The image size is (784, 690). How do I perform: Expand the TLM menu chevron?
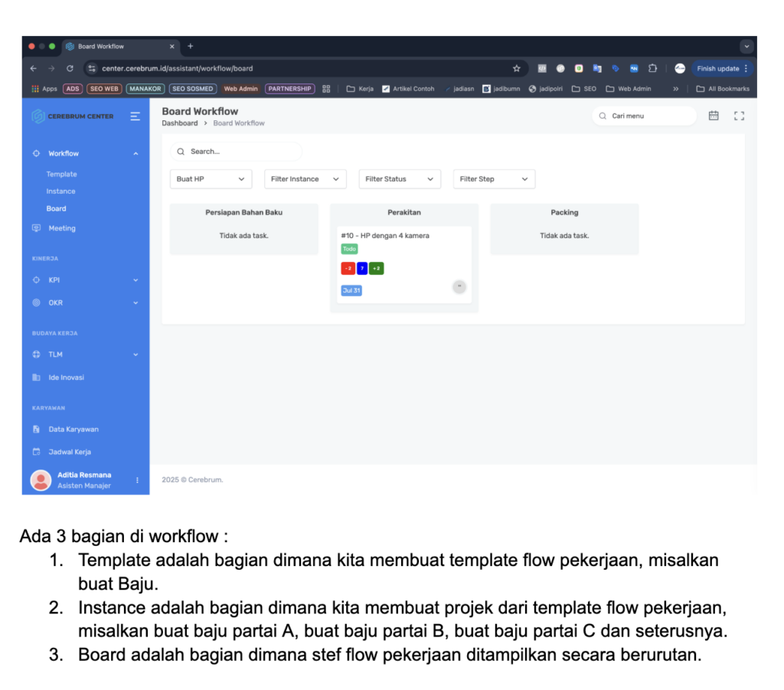click(x=136, y=355)
